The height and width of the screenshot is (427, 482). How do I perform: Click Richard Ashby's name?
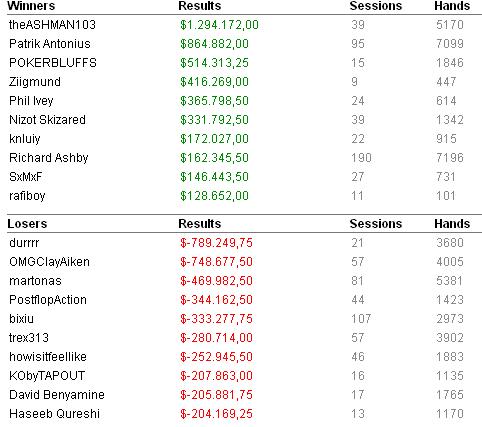49,158
